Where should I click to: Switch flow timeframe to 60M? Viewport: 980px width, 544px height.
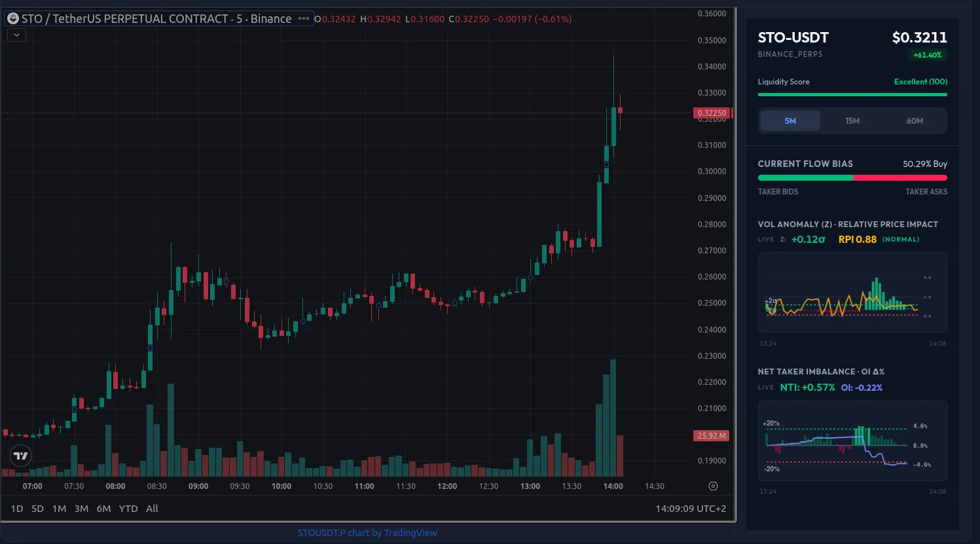click(x=915, y=120)
